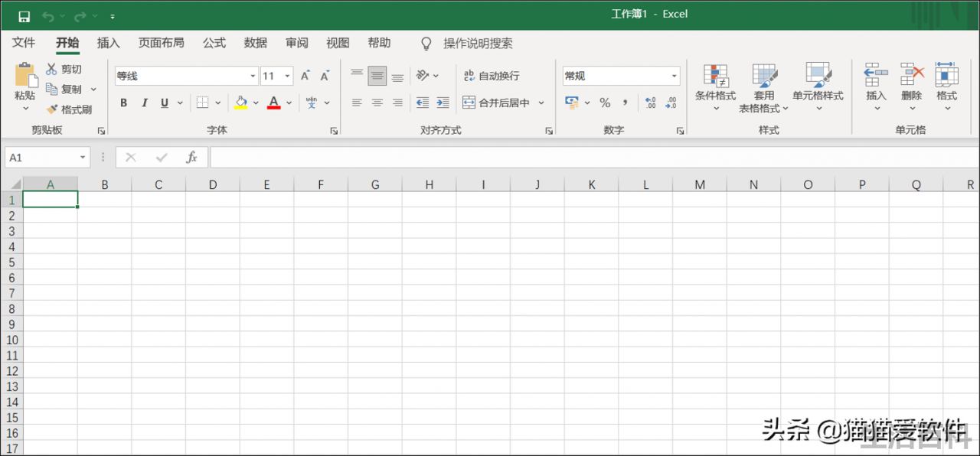Click the Undo arrow icon

pyautogui.click(x=47, y=16)
